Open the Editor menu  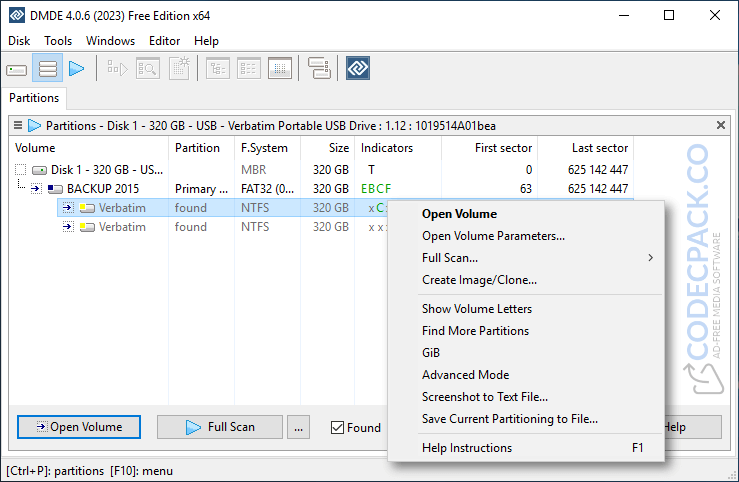point(164,41)
